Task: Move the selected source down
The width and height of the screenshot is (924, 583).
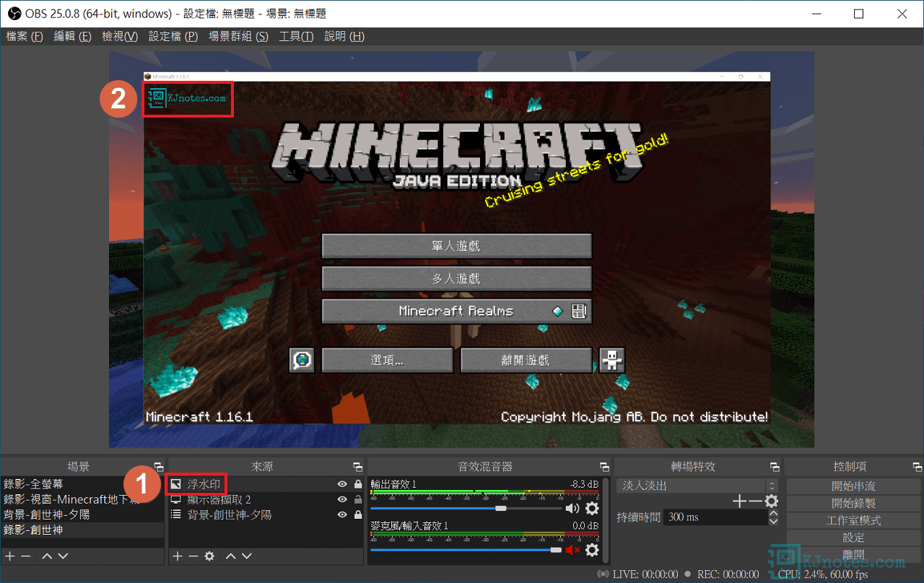Action: pos(247,556)
